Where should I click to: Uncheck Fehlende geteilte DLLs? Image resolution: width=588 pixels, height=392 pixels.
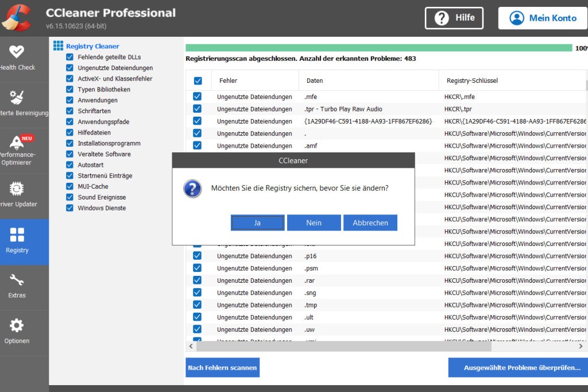[x=69, y=57]
